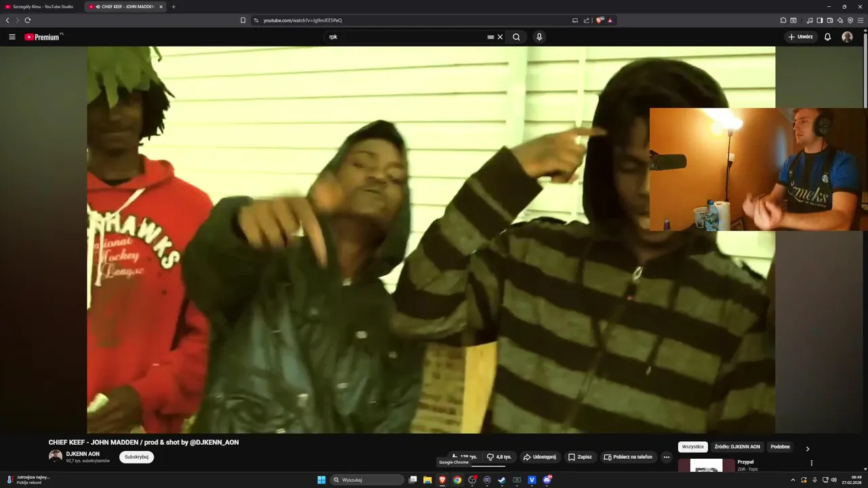
Task: Open Brave Wallet icon
Action: tap(830, 20)
